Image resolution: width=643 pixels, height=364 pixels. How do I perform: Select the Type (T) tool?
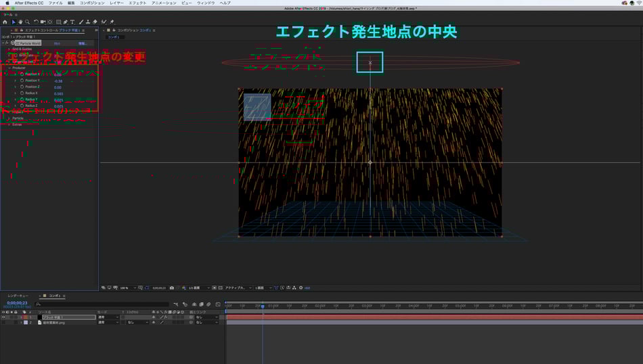[72, 22]
